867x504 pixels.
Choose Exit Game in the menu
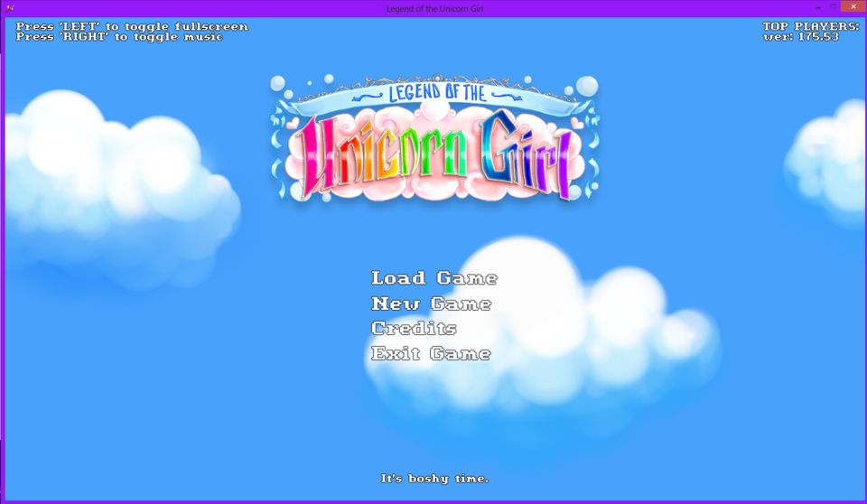[430, 353]
